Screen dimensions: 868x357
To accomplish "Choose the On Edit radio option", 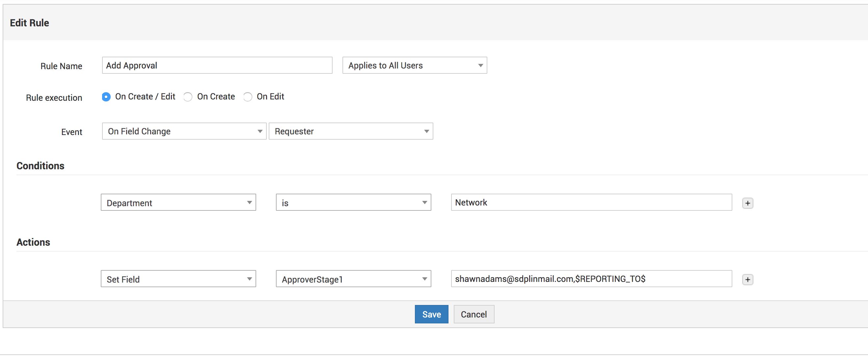I will (x=248, y=97).
